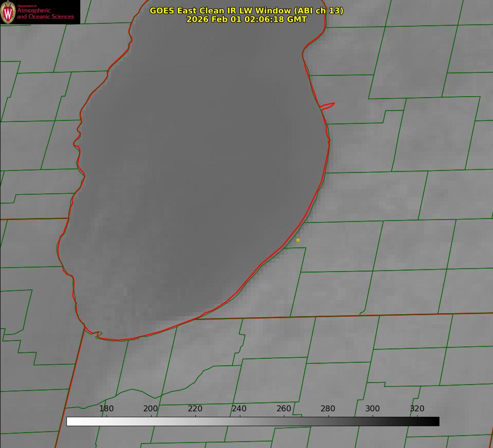This screenshot has height=448, width=493.
Task: Click the 320 colorbar tick label
Action: pyautogui.click(x=417, y=408)
